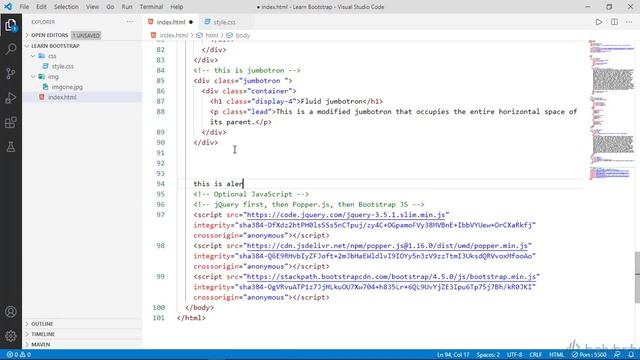Open editor More Actions ellipsis
The height and width of the screenshot is (360, 640).
(629, 22)
